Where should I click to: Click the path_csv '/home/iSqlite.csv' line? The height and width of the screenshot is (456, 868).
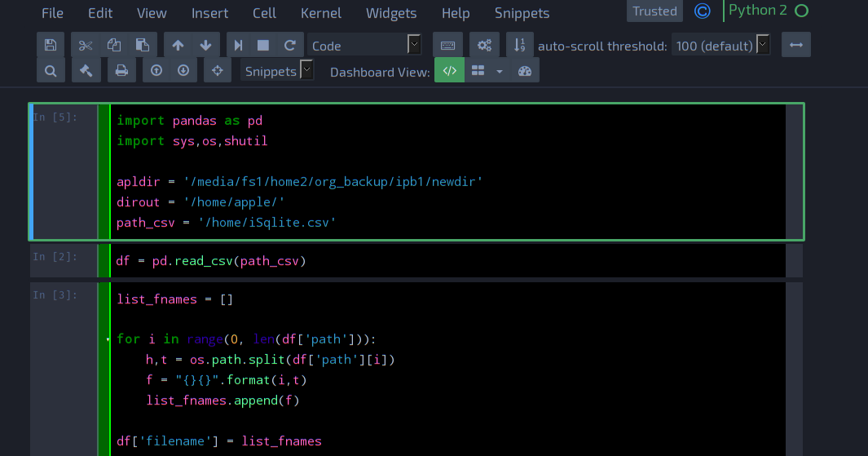tap(227, 224)
